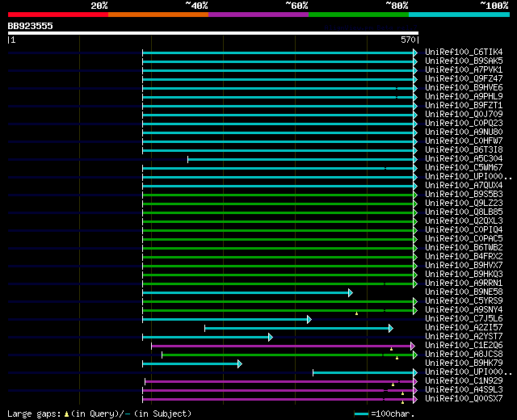Select the UniRef100_C0HFW7 entry
Viewport: 517px width, 420px height.
tap(464, 141)
